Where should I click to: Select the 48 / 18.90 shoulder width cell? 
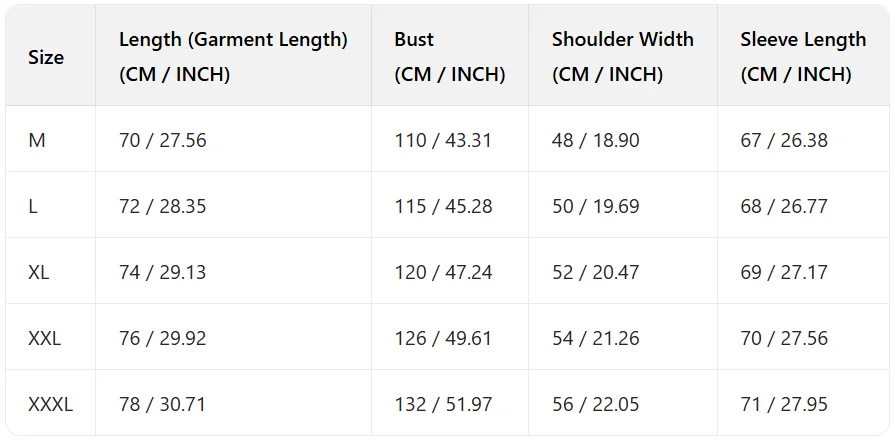tap(595, 140)
